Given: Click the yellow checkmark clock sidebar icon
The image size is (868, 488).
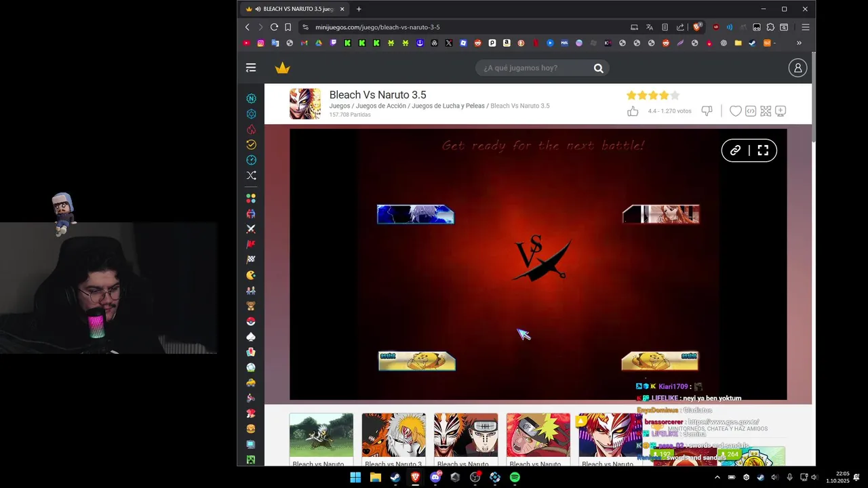Looking at the screenshot, I should click(251, 144).
